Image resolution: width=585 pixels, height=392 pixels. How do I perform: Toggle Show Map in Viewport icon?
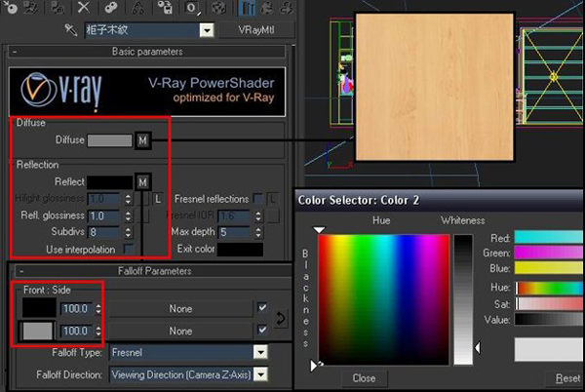[219, 8]
